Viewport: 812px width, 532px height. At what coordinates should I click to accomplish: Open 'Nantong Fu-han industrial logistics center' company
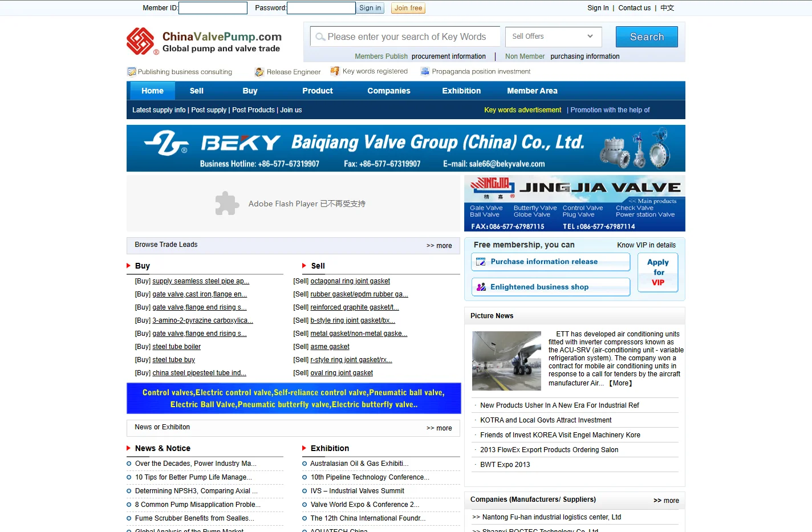click(551, 517)
